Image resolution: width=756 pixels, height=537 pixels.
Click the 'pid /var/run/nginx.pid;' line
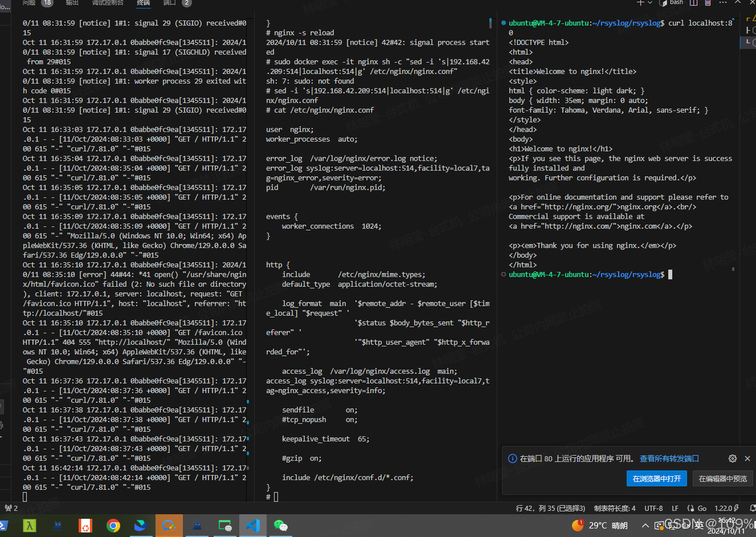[x=325, y=187]
